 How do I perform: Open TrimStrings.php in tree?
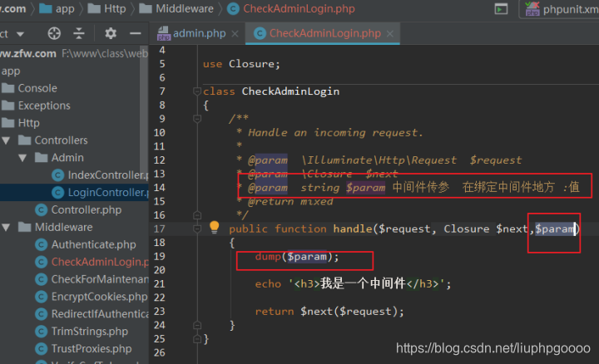coord(82,332)
